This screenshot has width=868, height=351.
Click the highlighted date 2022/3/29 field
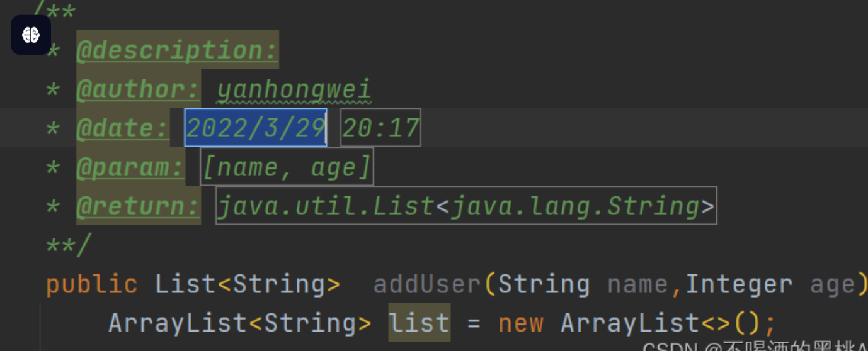[x=256, y=128]
